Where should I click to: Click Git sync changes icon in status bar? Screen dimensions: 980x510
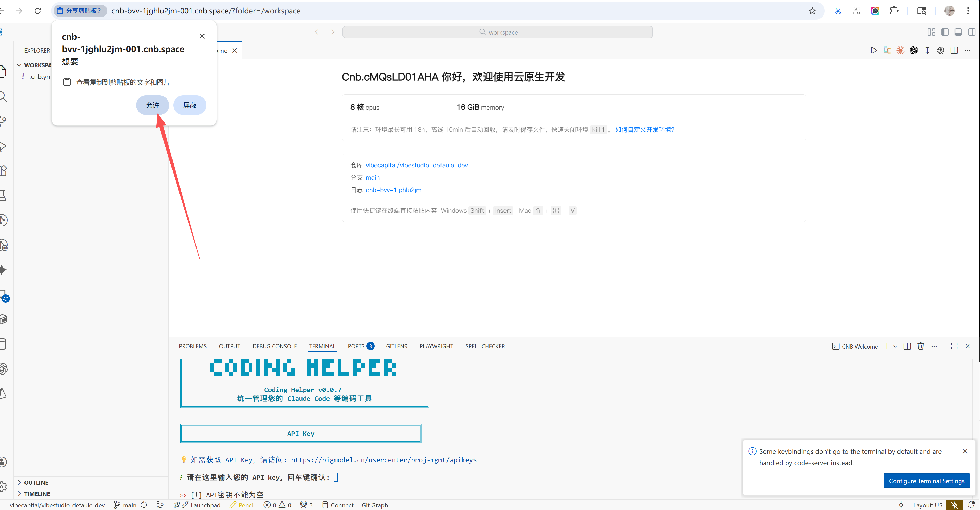pos(144,505)
